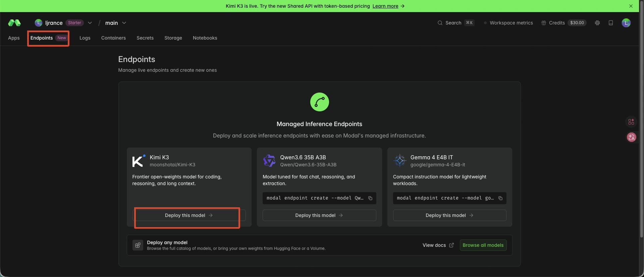Click the translate floating icon
Screen dimensions: 644x277
(x=632, y=137)
